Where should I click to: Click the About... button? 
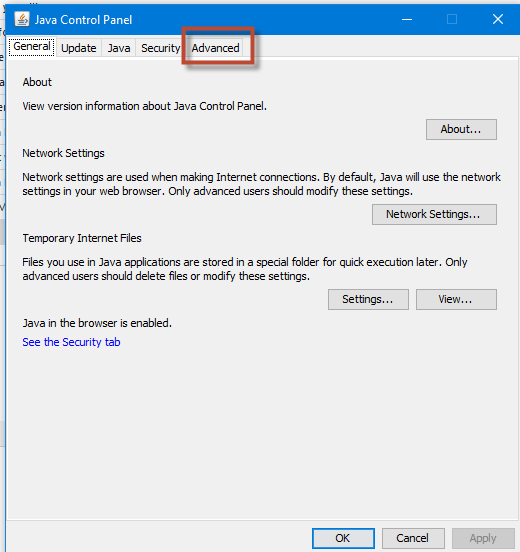pyautogui.click(x=461, y=129)
